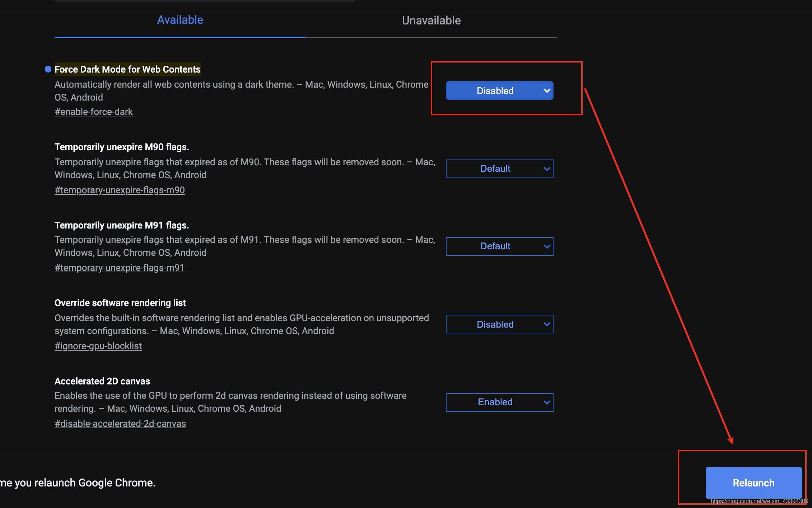
Task: Open the #temporary-unexpire-flags-m90 link
Action: click(x=120, y=190)
